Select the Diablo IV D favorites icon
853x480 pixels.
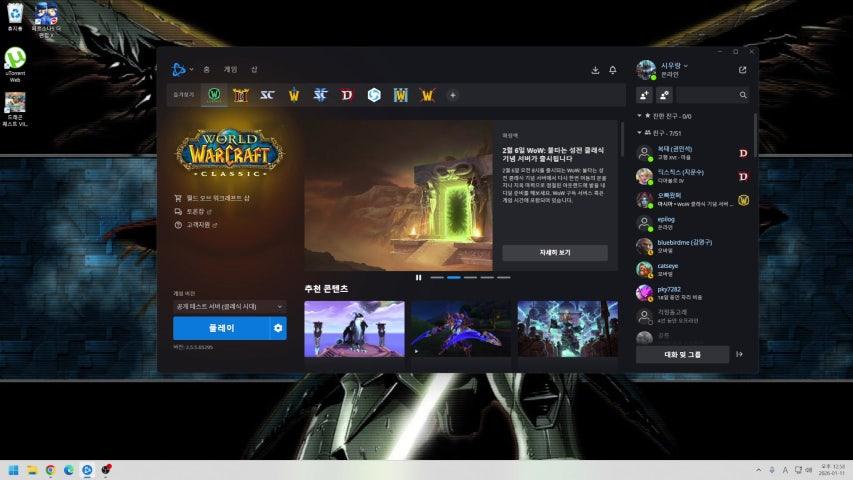347,95
